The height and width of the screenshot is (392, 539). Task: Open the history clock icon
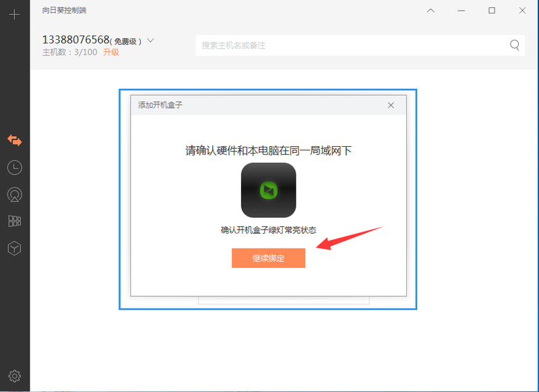tap(14, 168)
